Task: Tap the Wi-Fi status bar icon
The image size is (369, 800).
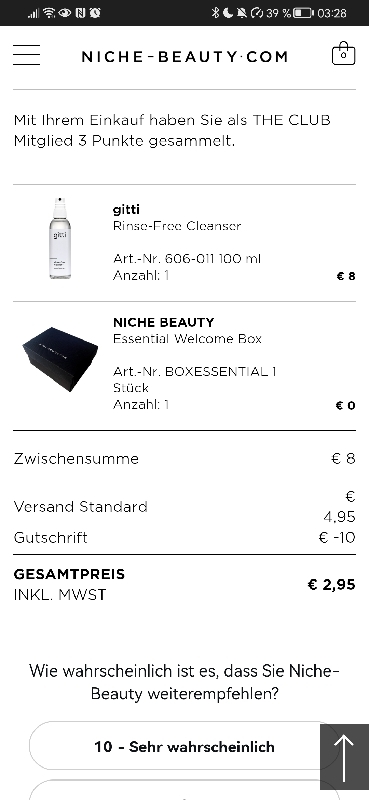Action: (x=49, y=13)
